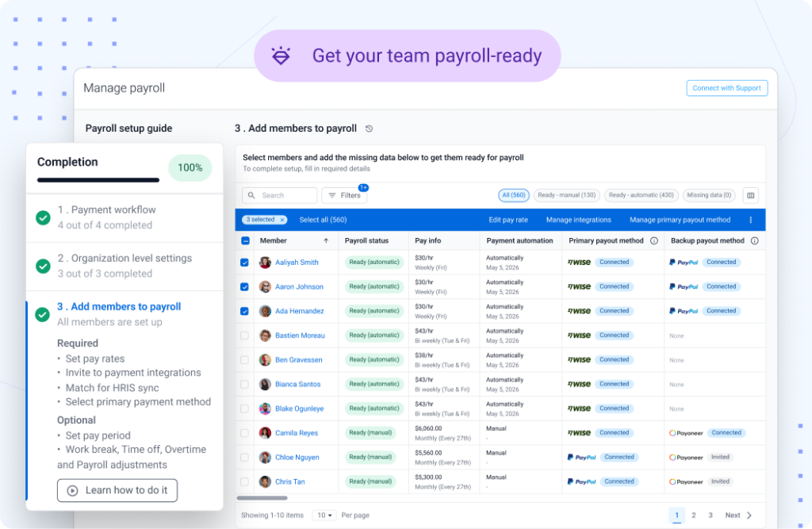The image size is (812, 529).
Task: Toggle the header select-all checkbox
Action: 245,241
